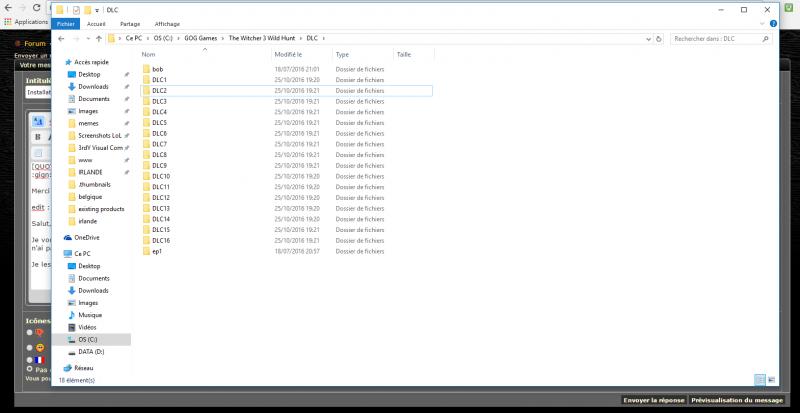The image size is (800, 413).
Task: Click the Explorer back arrow
Action: (x=61, y=39)
